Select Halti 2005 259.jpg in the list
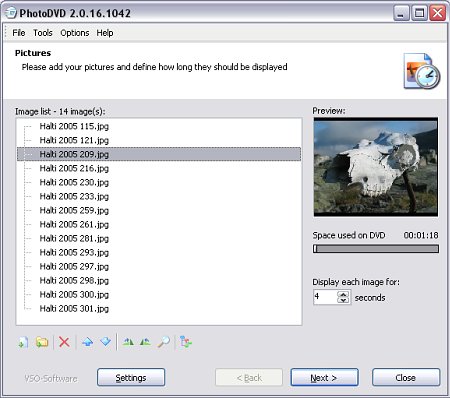 point(74,210)
